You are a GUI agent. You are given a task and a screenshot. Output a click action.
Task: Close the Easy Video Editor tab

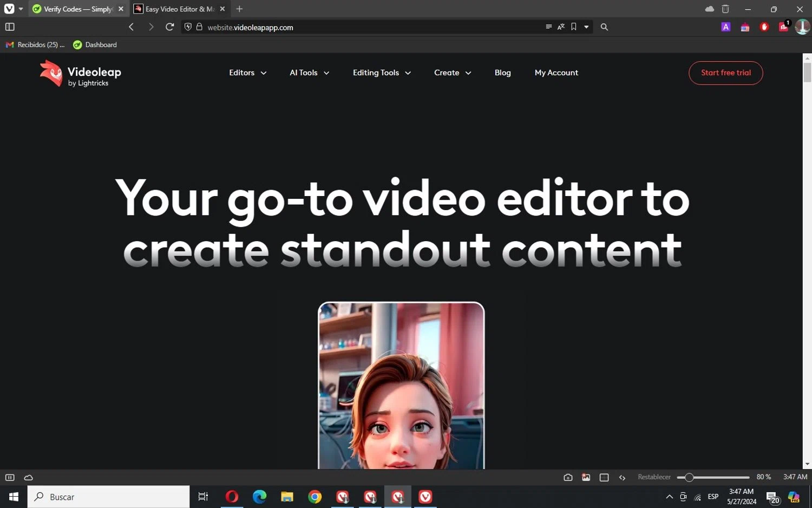tap(222, 9)
